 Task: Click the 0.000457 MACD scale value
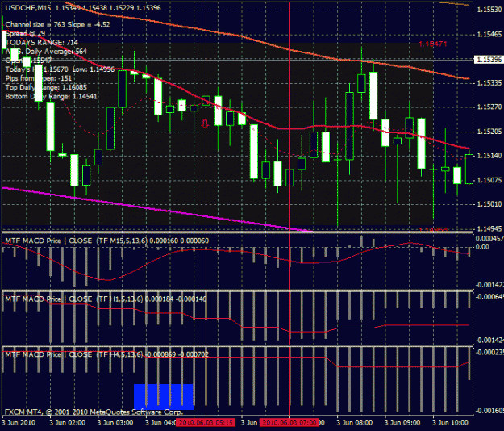point(489,239)
